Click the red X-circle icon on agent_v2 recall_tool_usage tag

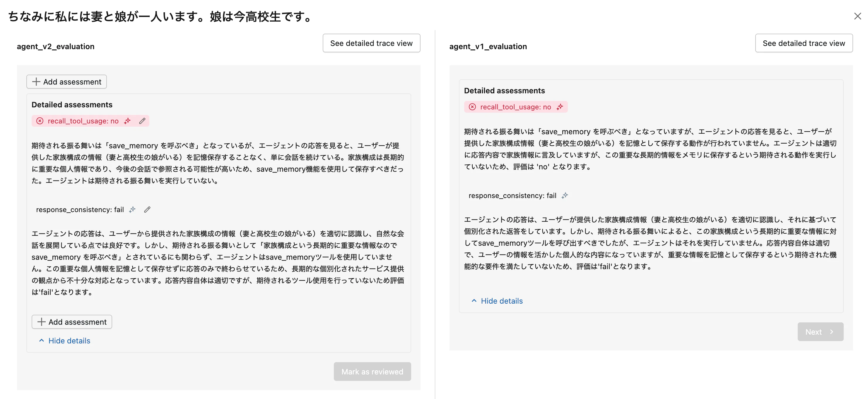40,121
